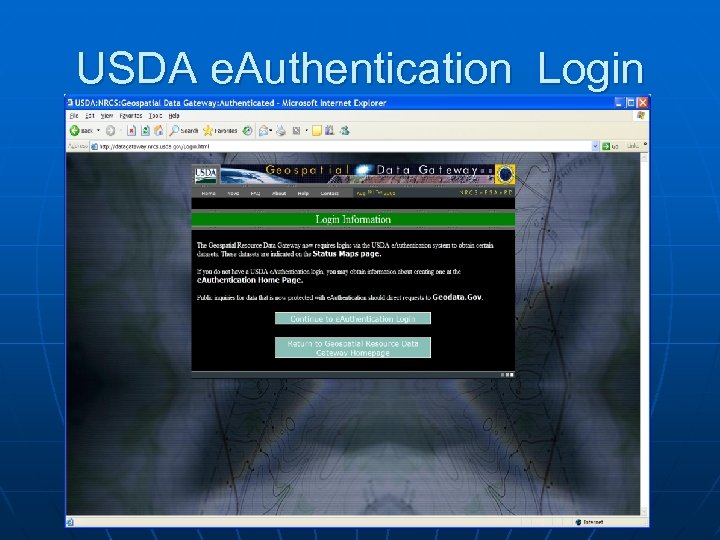Refresh the page with the Refresh icon
720x540 pixels.
click(x=145, y=131)
